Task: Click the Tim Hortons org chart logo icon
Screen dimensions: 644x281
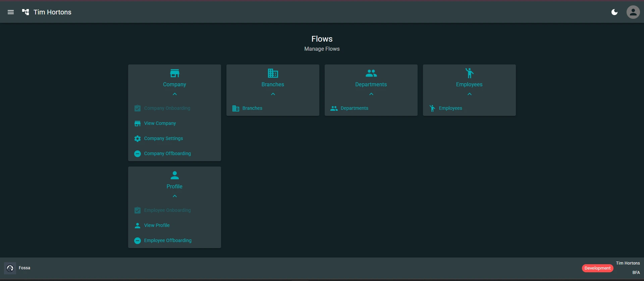Action: point(25,12)
